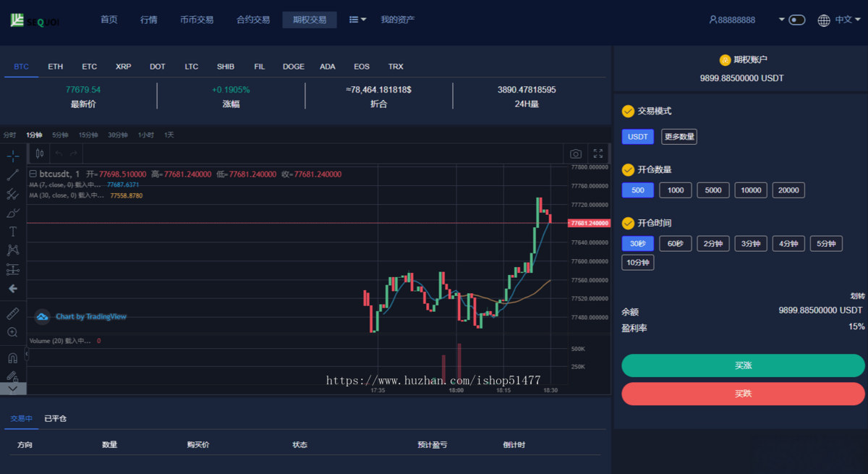Set open time to 4分钟
Screen dimensions: 868x474
[788, 244]
